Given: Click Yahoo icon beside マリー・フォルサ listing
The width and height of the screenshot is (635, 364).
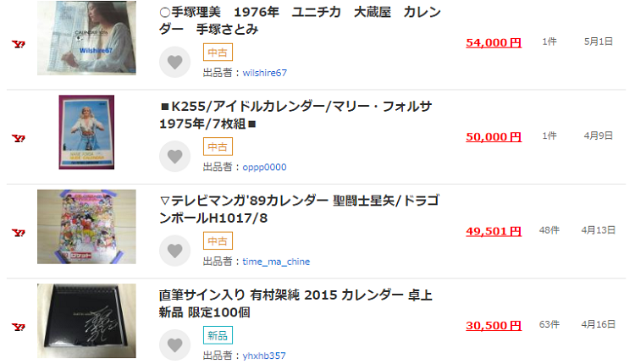Looking at the screenshot, I should tap(18, 138).
